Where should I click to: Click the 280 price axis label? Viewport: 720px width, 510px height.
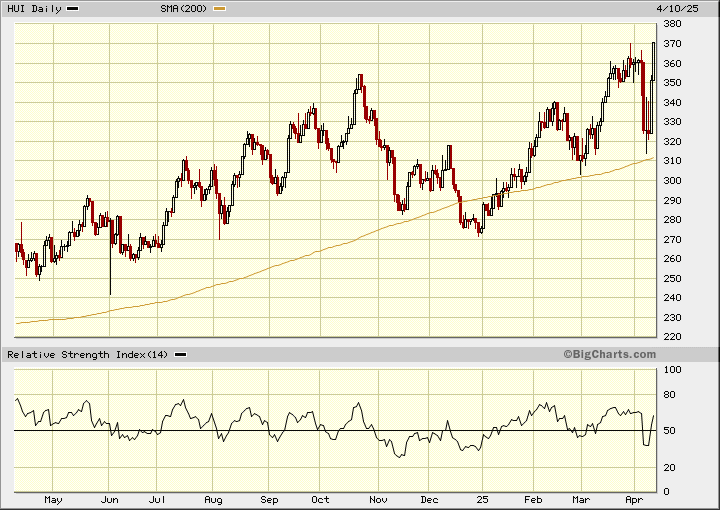click(672, 219)
